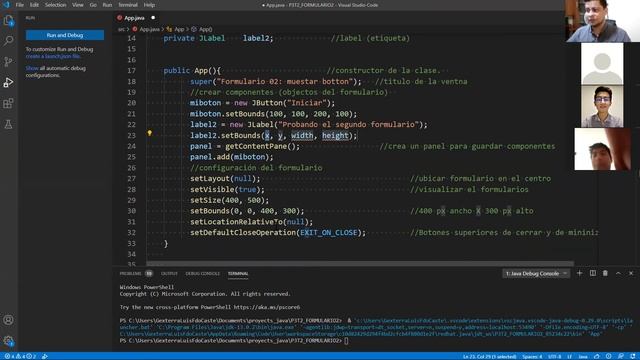Click the Show automatic debug configurations link
Image resolution: width=640 pixels, height=360 pixels.
click(x=32, y=68)
